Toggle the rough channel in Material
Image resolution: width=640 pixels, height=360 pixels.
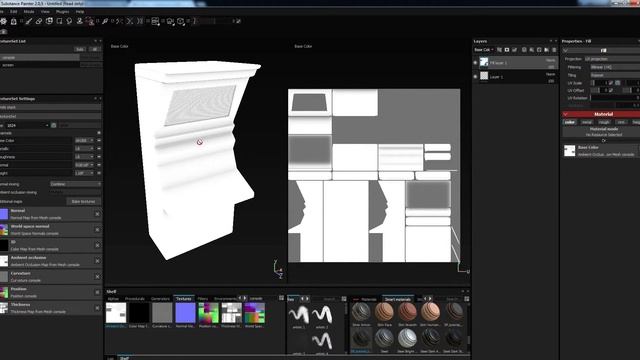604,122
